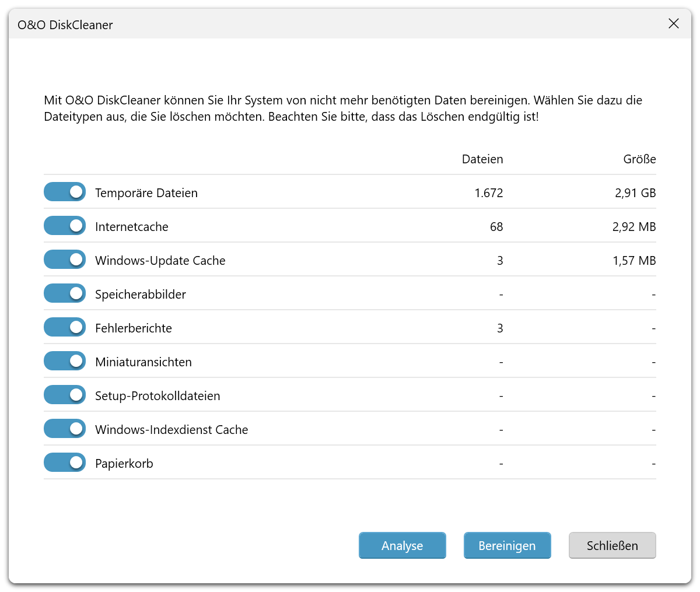Click the Dateien column header

pos(482,159)
